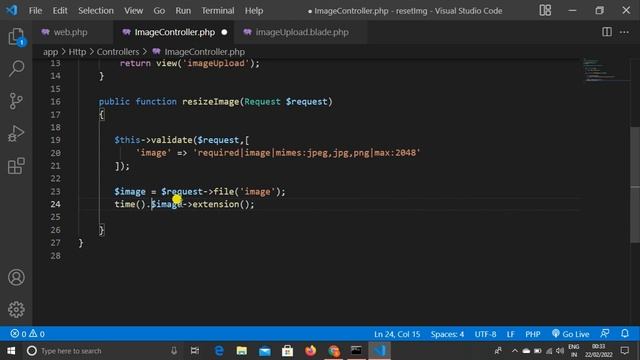The height and width of the screenshot is (360, 640).
Task: Change end of line via LF
Action: point(510,334)
